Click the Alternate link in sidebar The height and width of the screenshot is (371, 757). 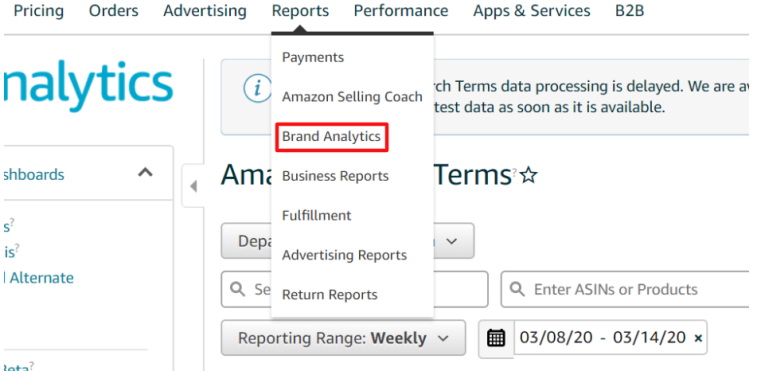click(39, 278)
